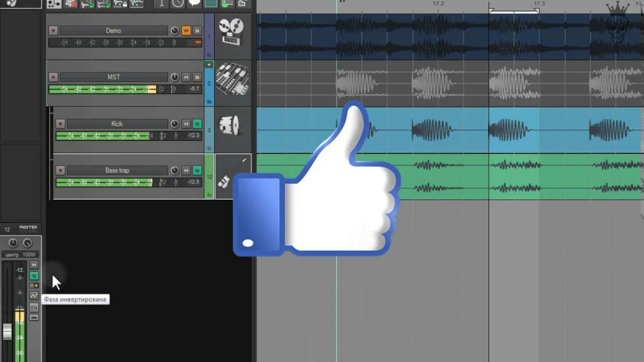Unsolo the Kick track
Viewport: 644px width, 362px height.
coord(197,124)
